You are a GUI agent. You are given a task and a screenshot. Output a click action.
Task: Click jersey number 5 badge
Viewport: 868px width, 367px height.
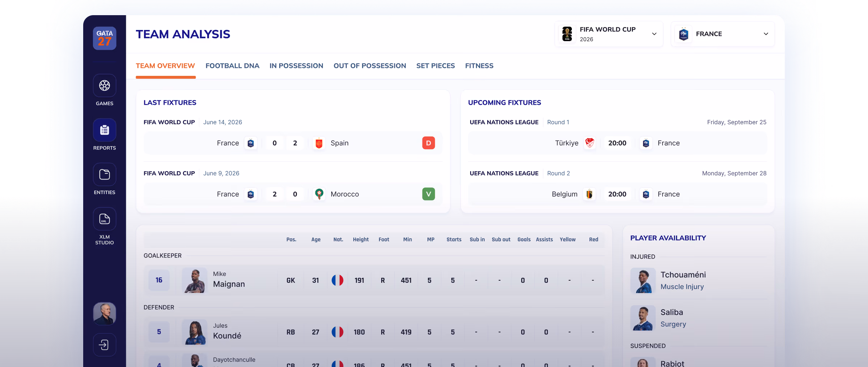click(159, 332)
